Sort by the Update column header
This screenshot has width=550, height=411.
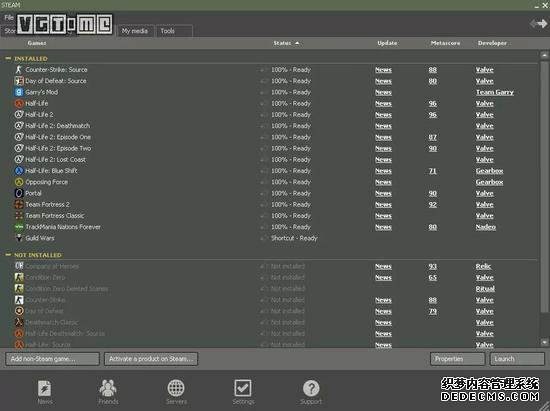pyautogui.click(x=387, y=43)
